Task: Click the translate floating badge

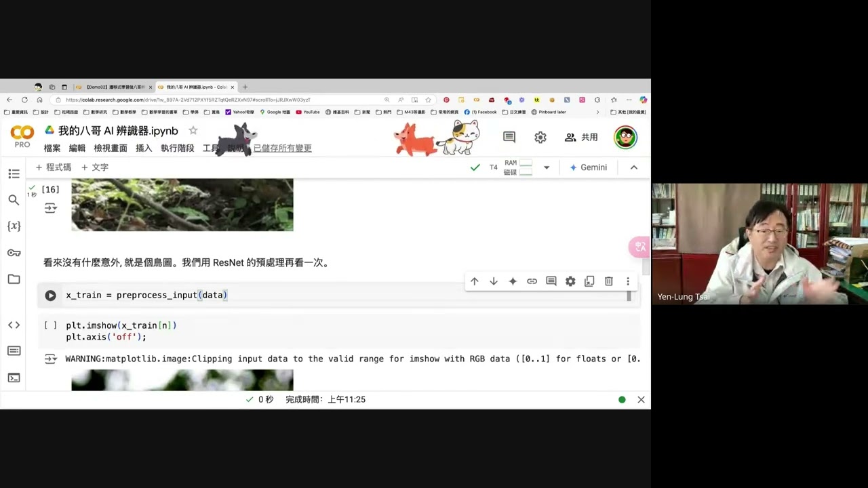Action: [x=639, y=247]
